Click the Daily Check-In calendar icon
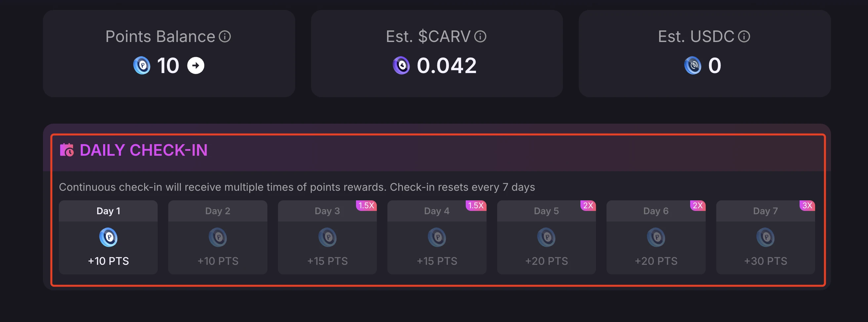 (x=67, y=150)
